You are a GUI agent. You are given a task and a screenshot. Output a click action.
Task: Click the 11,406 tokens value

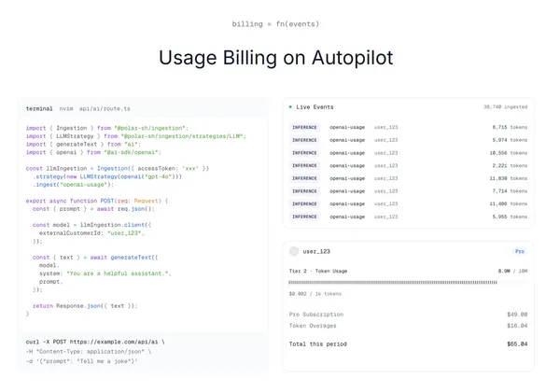pos(509,203)
